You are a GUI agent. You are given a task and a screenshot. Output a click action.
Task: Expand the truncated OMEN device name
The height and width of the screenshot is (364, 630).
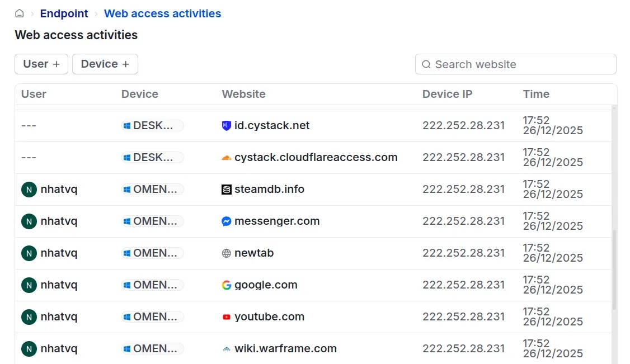[x=152, y=189]
